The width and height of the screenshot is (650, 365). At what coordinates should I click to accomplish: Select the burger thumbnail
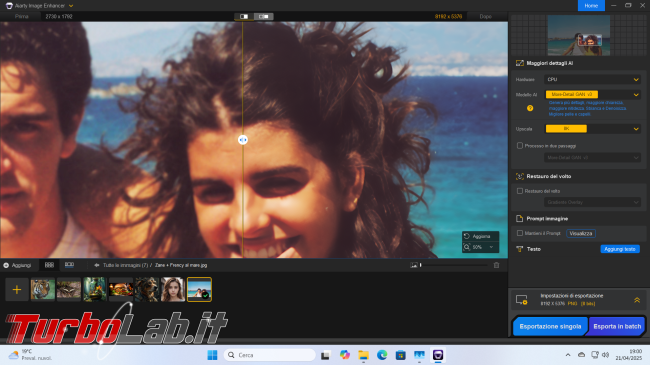[121, 290]
